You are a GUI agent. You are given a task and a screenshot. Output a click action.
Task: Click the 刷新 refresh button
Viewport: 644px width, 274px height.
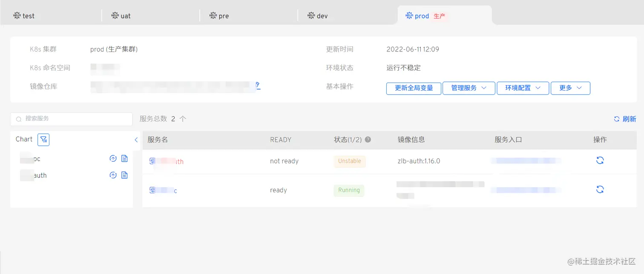click(625, 119)
